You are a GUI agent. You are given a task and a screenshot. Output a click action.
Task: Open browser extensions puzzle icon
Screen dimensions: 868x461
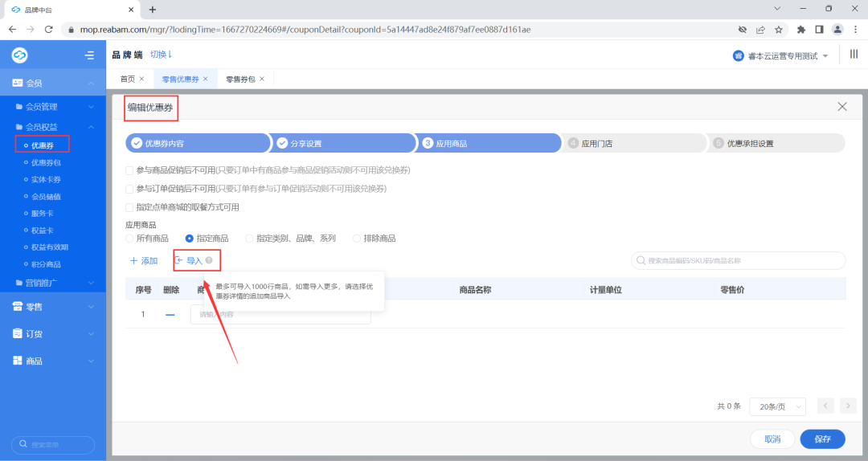pos(800,29)
